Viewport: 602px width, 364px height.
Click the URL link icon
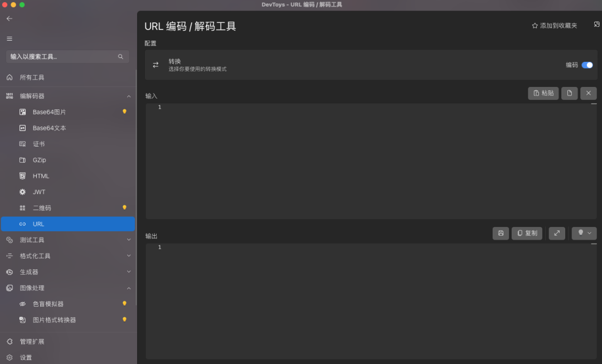tap(23, 224)
